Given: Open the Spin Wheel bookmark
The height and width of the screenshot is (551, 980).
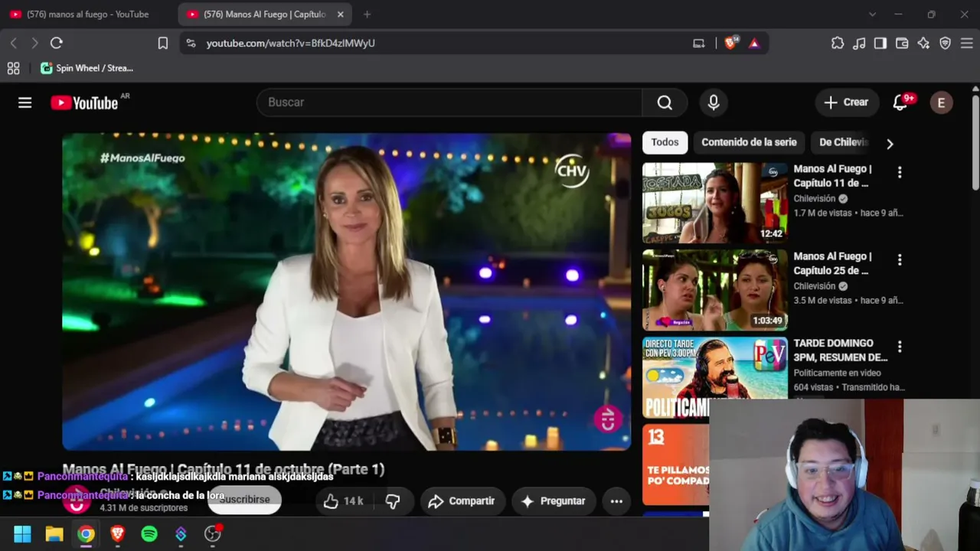Looking at the screenshot, I should pyautogui.click(x=87, y=68).
